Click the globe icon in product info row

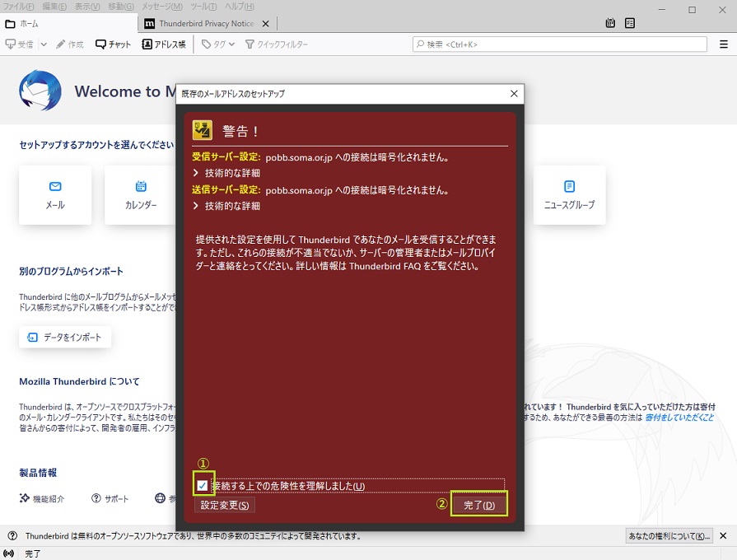(x=161, y=498)
